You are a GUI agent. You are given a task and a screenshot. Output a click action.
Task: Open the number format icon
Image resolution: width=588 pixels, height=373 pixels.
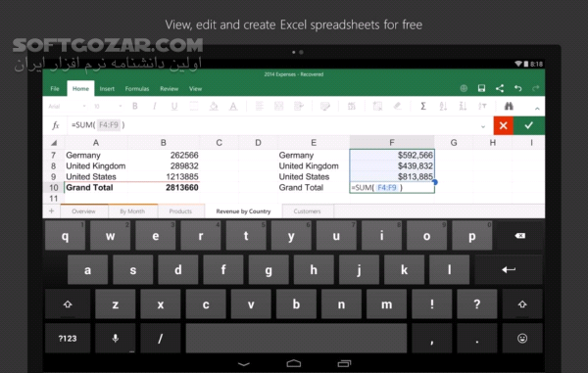[x=352, y=107]
